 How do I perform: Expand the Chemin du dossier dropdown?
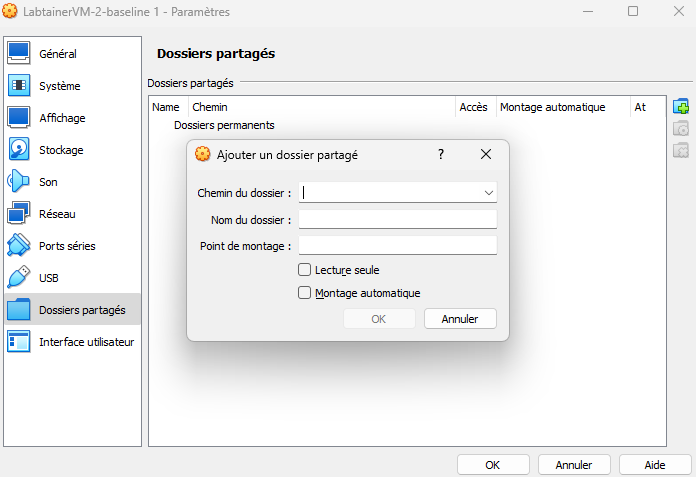[x=488, y=192]
